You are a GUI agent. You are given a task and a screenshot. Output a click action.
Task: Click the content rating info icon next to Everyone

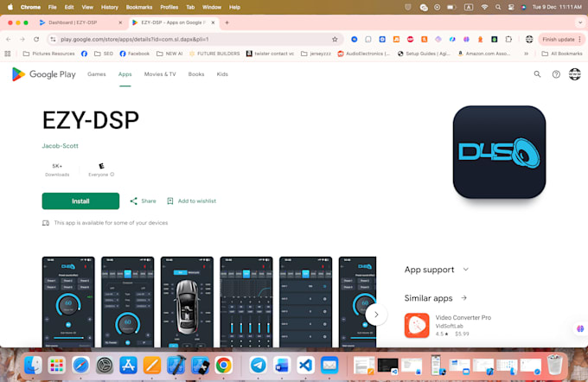(112, 175)
